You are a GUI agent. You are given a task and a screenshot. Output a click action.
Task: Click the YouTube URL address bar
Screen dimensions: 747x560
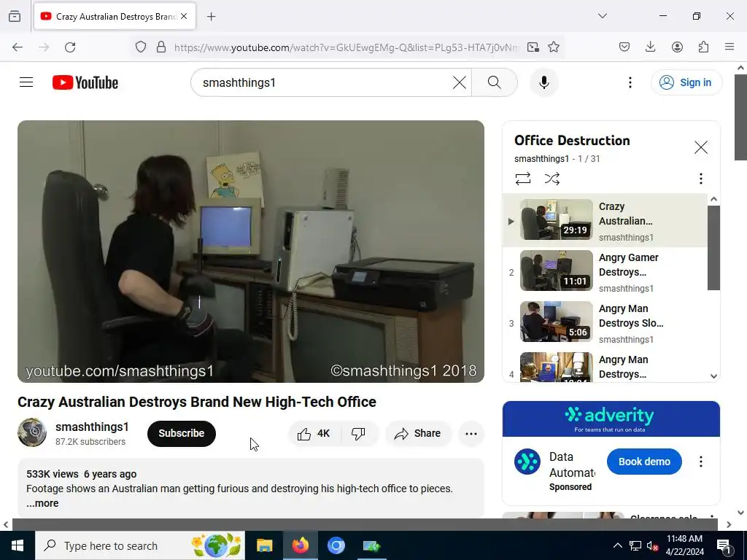click(347, 47)
